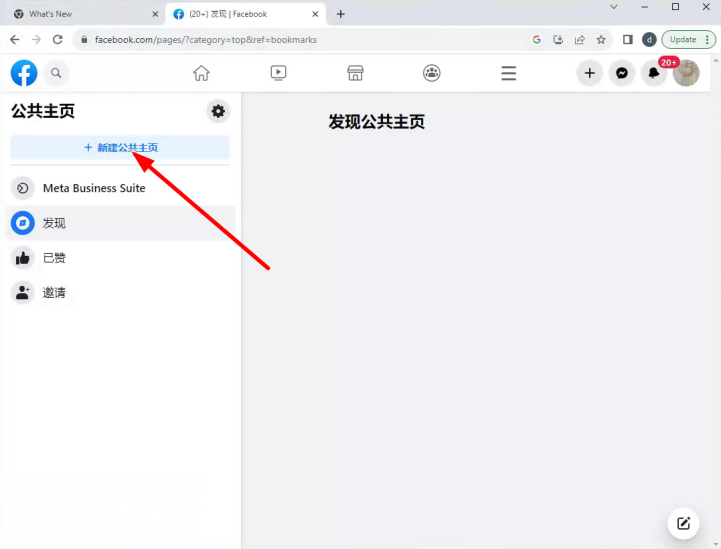Reload the page
Image resolution: width=721 pixels, height=549 pixels.
(57, 40)
